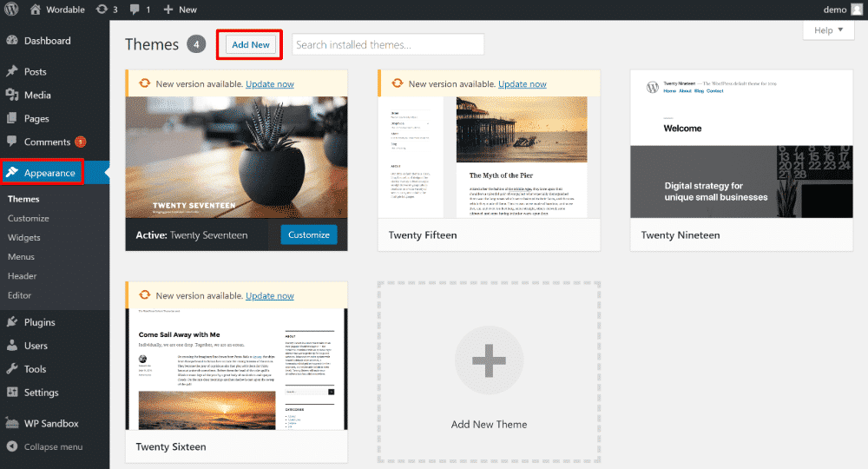Screen dimensions: 868x469
Task: Click the Twenty Fifteen theme name
Action: coord(423,234)
